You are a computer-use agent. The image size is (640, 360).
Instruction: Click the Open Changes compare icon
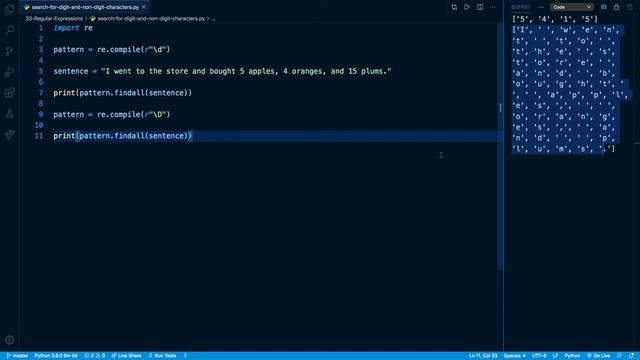[454, 7]
